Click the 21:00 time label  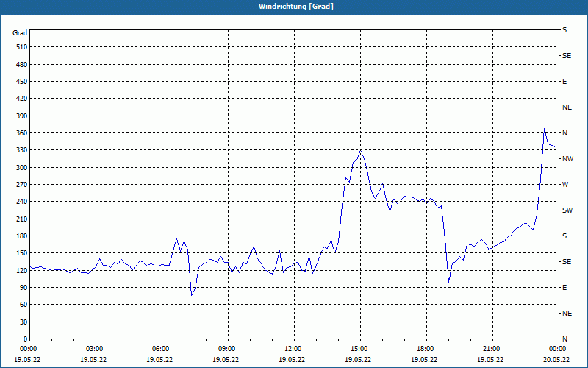(x=492, y=348)
